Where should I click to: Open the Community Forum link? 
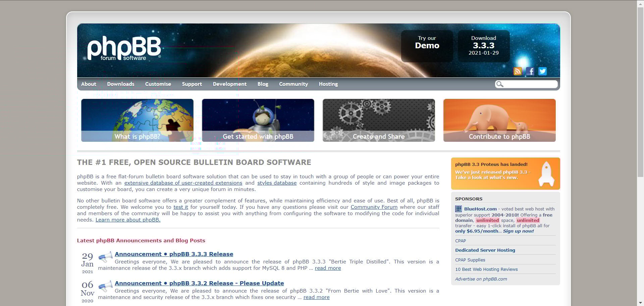pyautogui.click(x=374, y=207)
